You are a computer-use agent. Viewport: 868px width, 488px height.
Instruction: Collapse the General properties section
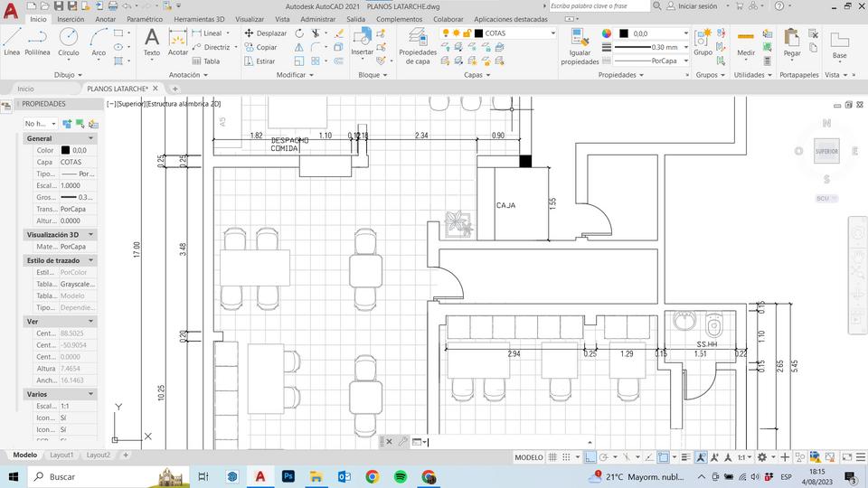(90, 138)
